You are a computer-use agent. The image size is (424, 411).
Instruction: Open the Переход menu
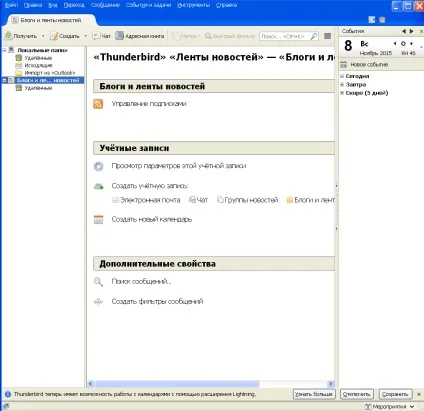[x=74, y=5]
